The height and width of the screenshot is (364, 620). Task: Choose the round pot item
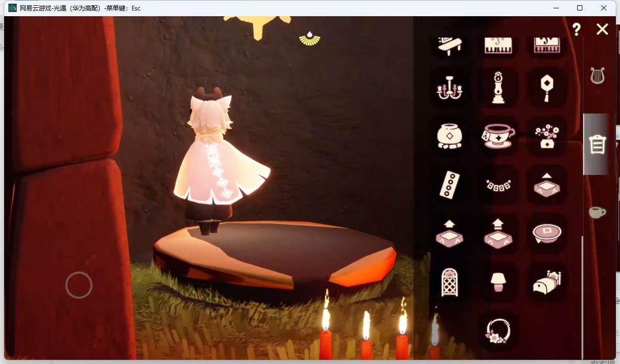click(450, 136)
